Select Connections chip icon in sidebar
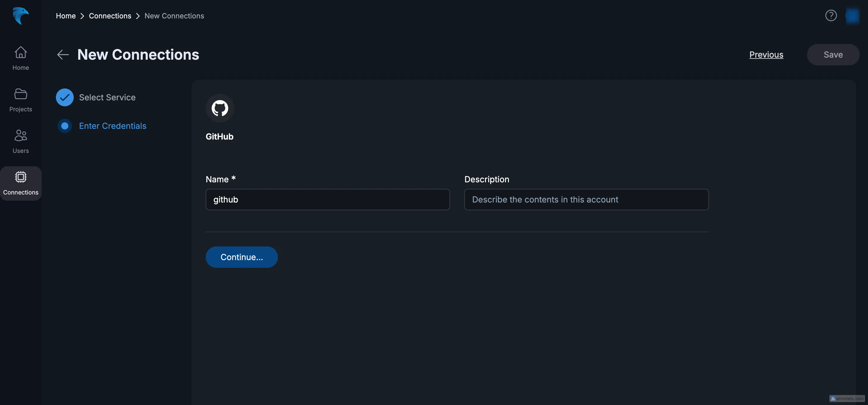 click(x=21, y=177)
